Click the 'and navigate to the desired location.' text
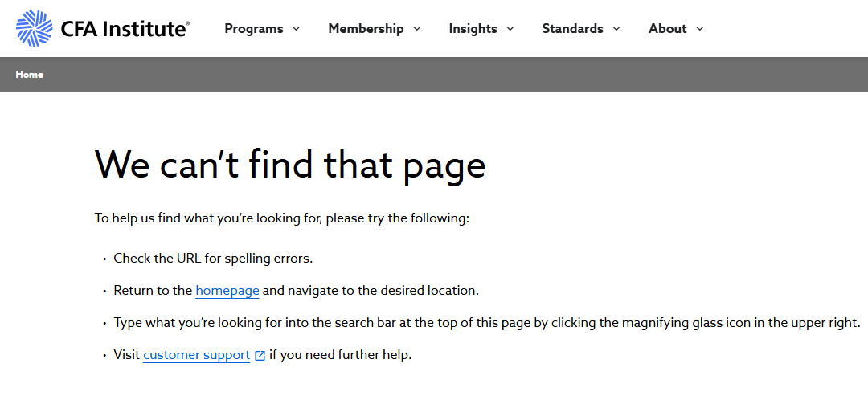The height and width of the screenshot is (396, 868). coord(371,290)
